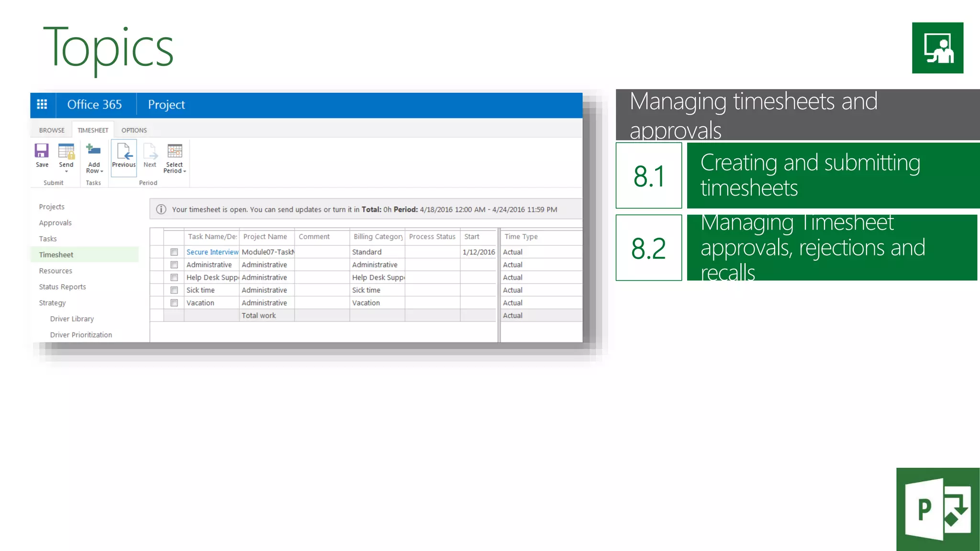The width and height of the screenshot is (980, 551).
Task: Click Managing Timesheet approvals topic tile
Action: pos(832,248)
